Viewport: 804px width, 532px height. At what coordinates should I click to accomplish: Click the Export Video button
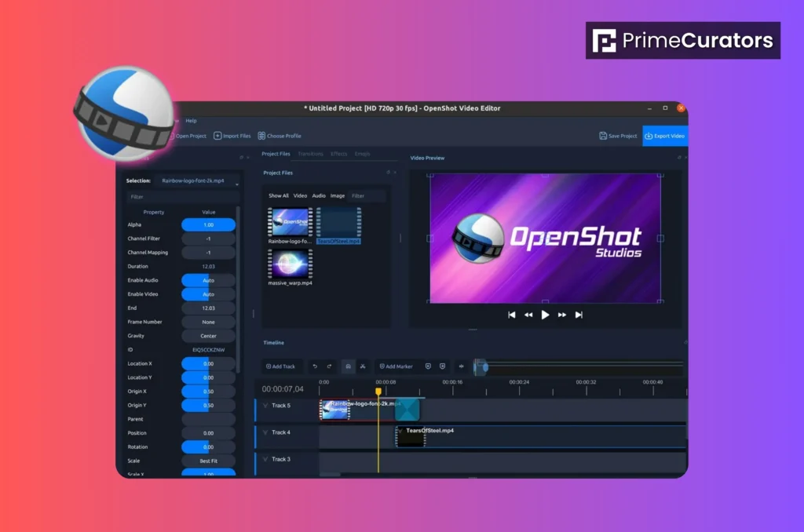point(664,135)
